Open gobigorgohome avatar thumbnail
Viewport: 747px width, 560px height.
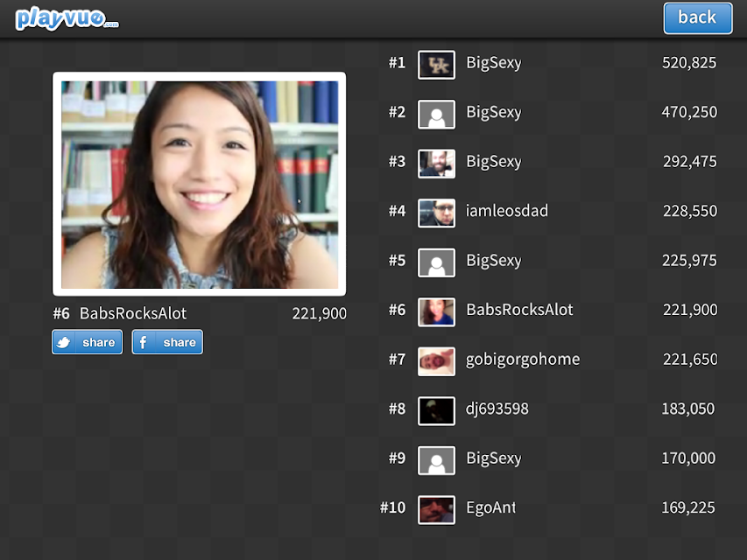[436, 361]
